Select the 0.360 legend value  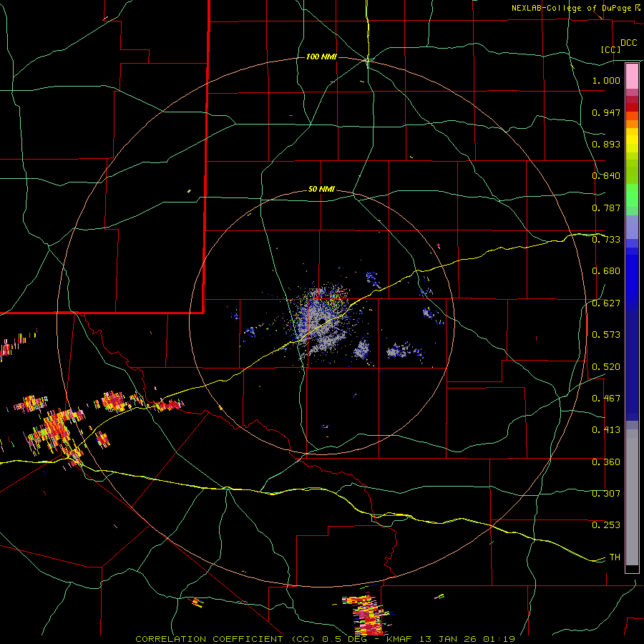click(606, 462)
